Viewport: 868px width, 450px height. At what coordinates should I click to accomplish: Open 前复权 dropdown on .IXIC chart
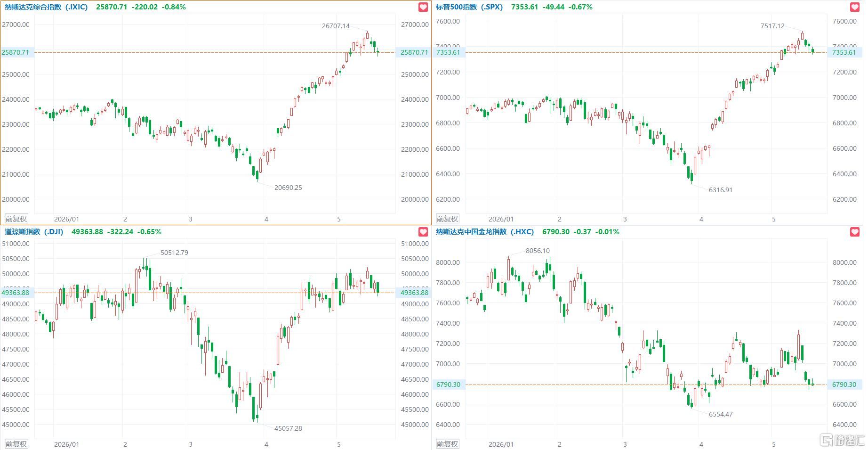[x=16, y=219]
